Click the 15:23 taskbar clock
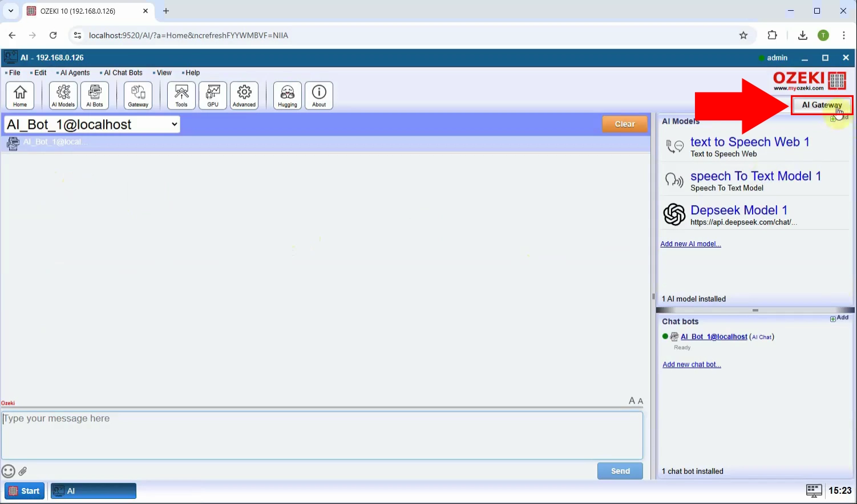Viewport: 857px width, 504px height. pyautogui.click(x=840, y=490)
